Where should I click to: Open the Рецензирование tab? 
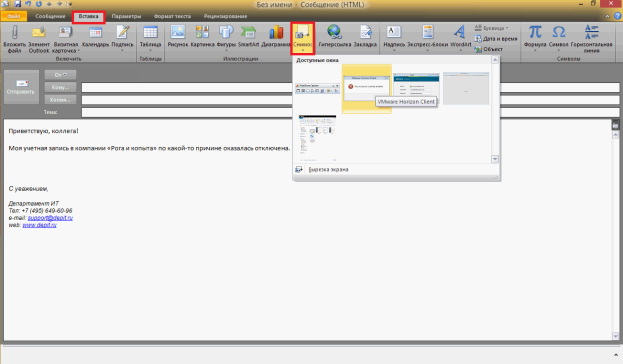(x=225, y=16)
